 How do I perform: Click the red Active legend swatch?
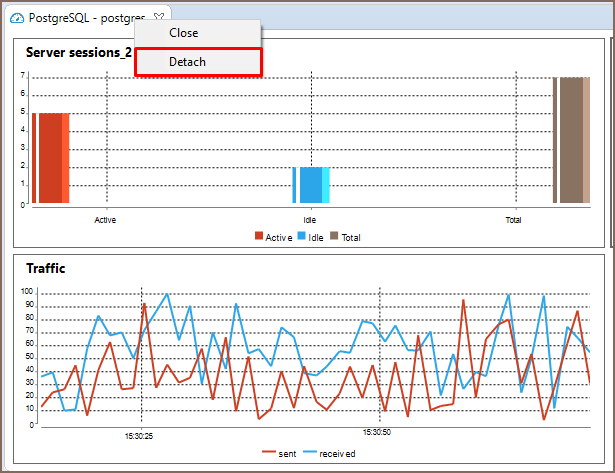(x=259, y=237)
